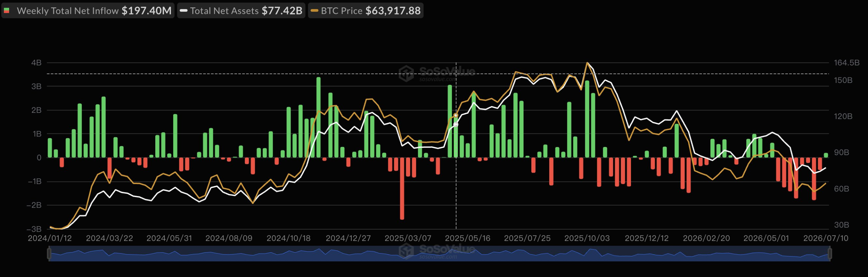The height and width of the screenshot is (277, 868).
Task: Click the 3B left axis label
Action: pyautogui.click(x=36, y=86)
